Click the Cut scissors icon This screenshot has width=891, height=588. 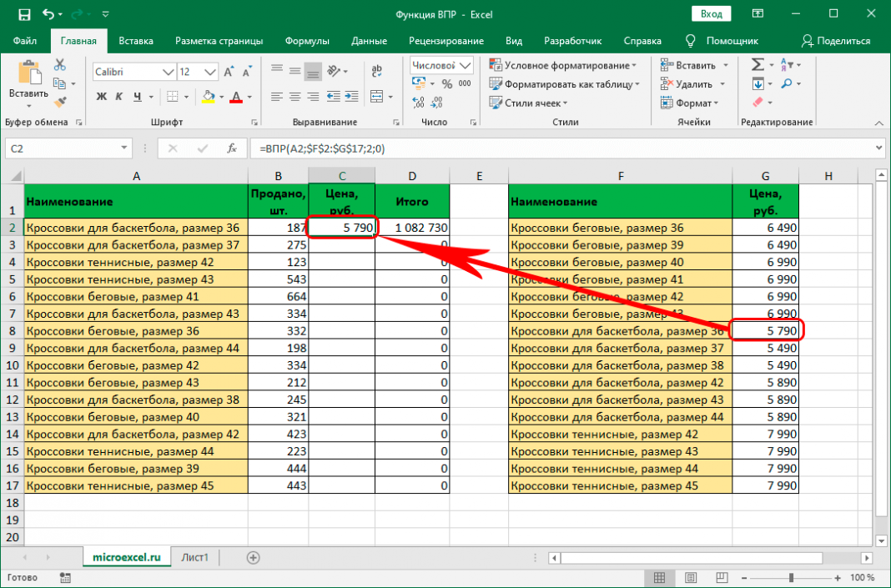tap(59, 65)
